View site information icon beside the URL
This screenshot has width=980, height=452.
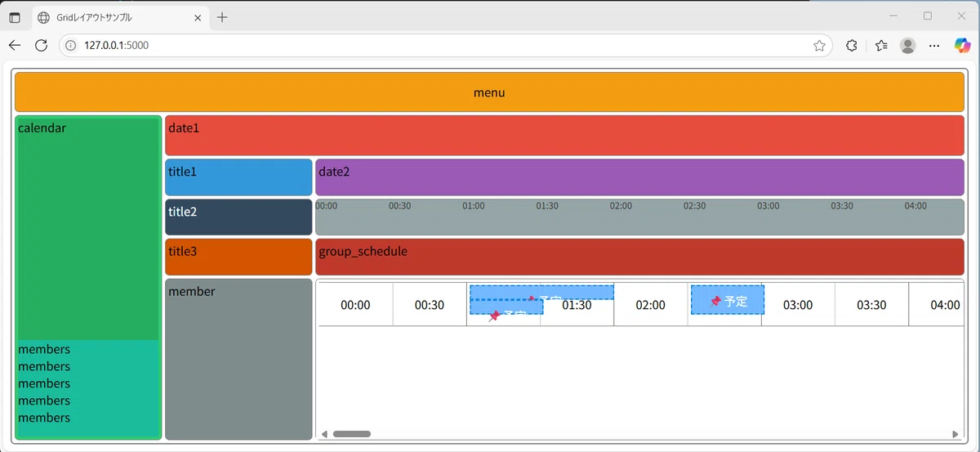71,46
